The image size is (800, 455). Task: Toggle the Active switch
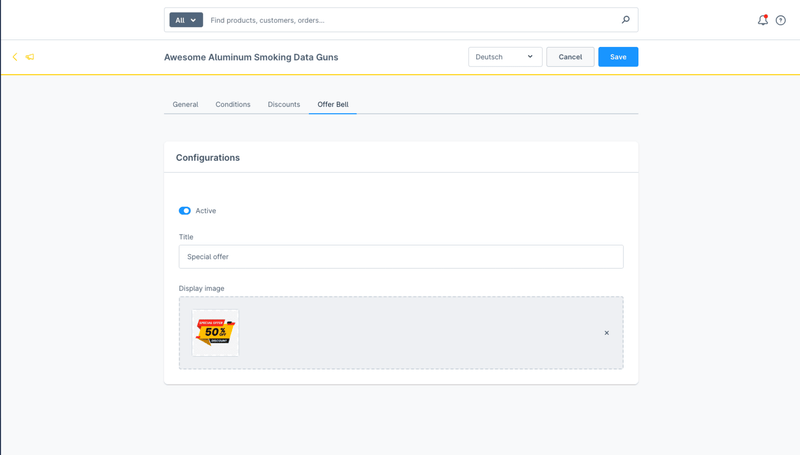click(x=185, y=211)
